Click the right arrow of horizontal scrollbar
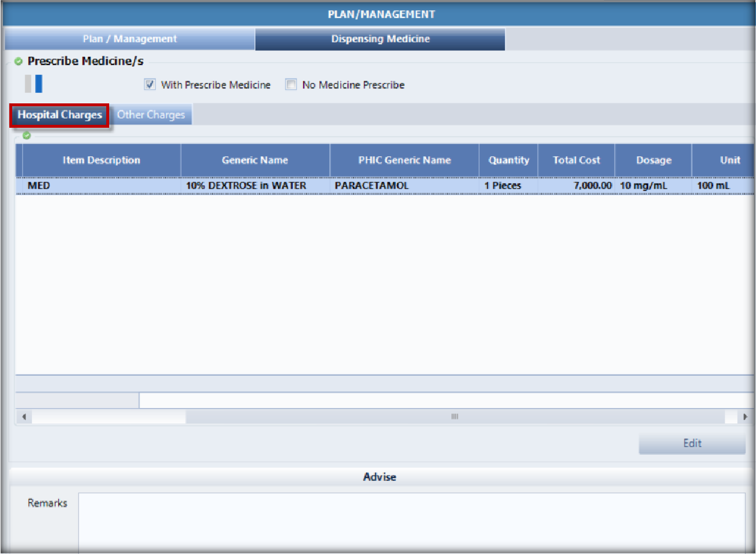The image size is (756, 554). (x=745, y=417)
